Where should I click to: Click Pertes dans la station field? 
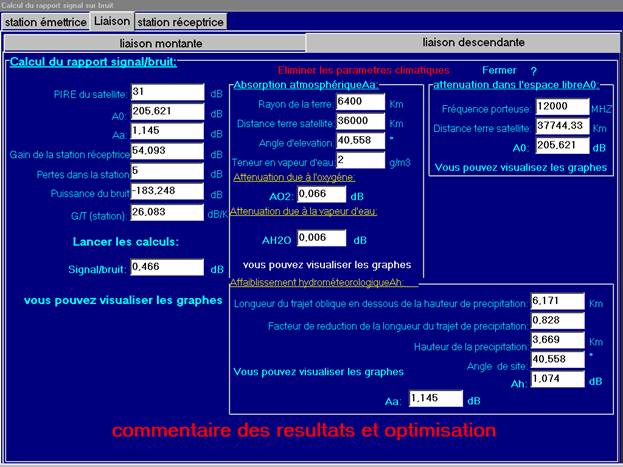point(167,171)
